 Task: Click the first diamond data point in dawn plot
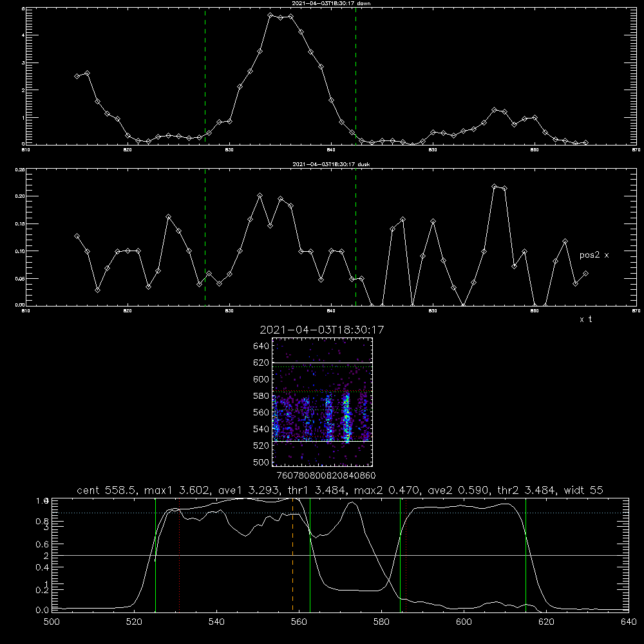[77, 76]
